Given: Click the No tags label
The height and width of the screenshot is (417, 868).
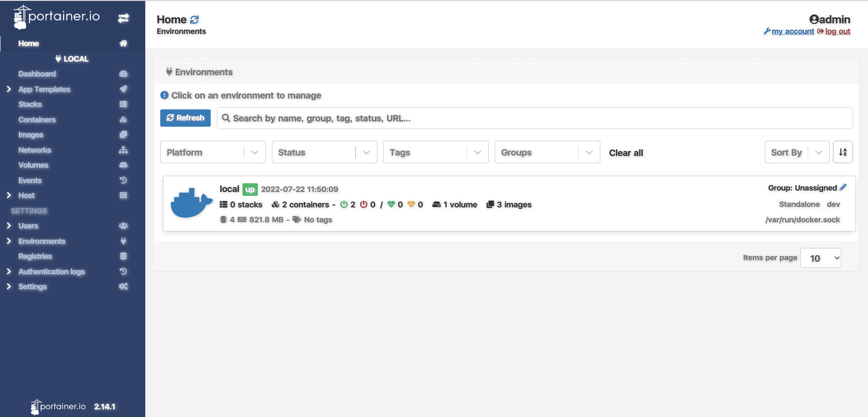Looking at the screenshot, I should 318,220.
